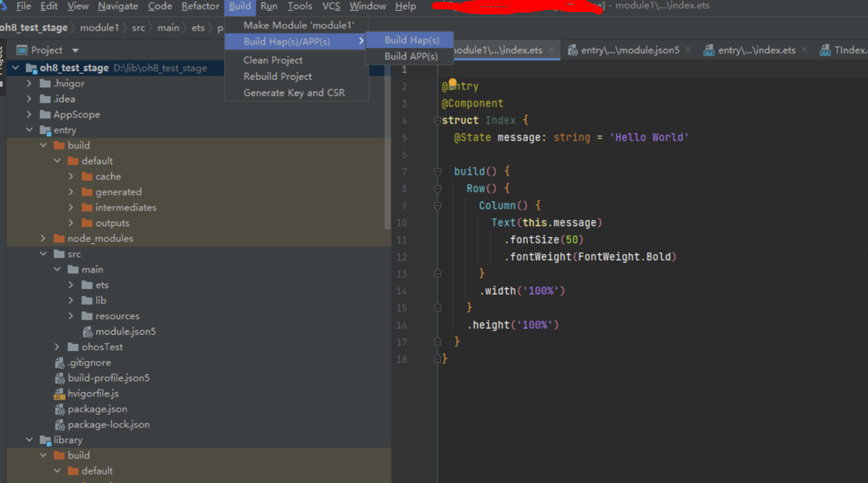The width and height of the screenshot is (868, 483).
Task: Click the oh8_test_stage project root folder icon
Action: pyautogui.click(x=31, y=68)
